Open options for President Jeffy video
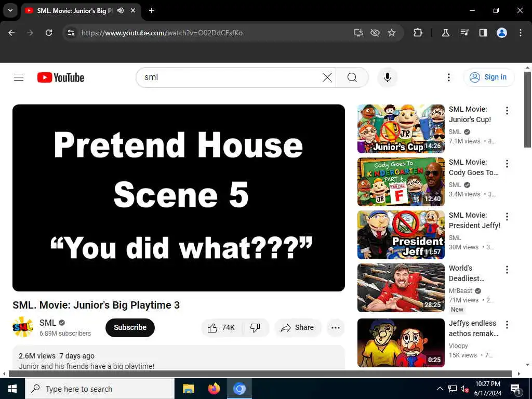 [507, 217]
